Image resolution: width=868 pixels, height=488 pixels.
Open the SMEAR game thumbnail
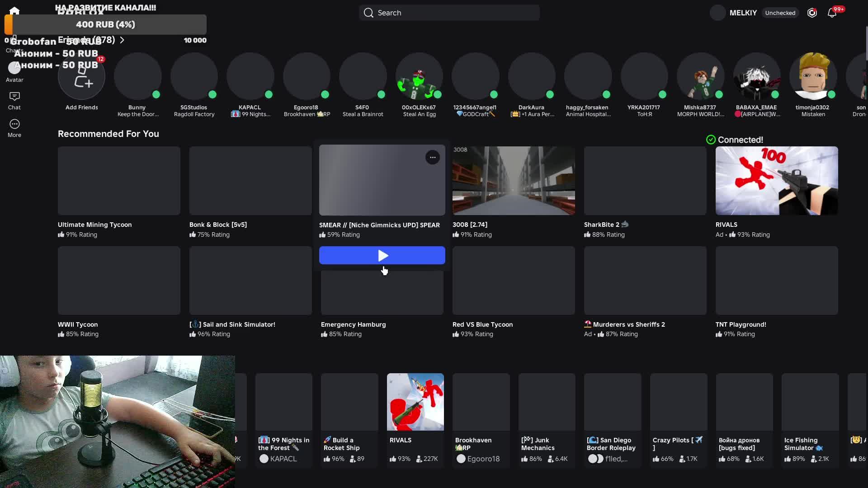click(382, 180)
